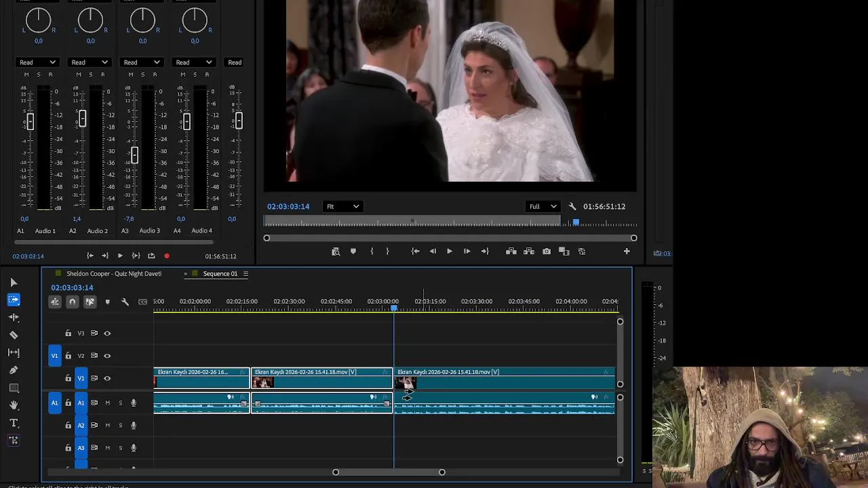The height and width of the screenshot is (488, 868).
Task: Click the timeline captions CC button
Action: 142,302
